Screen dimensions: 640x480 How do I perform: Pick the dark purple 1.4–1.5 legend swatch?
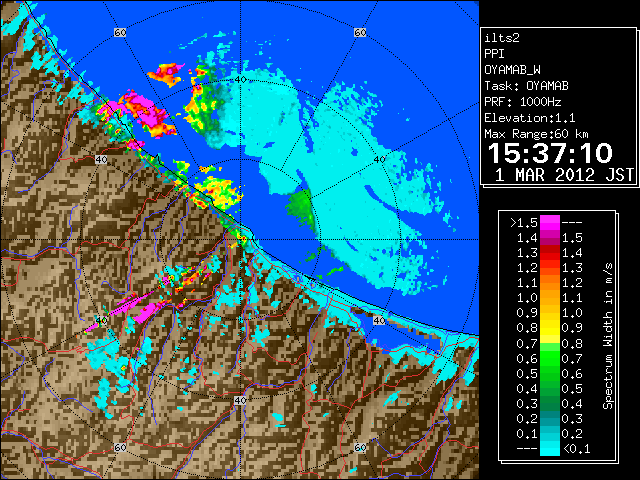[x=550, y=238]
